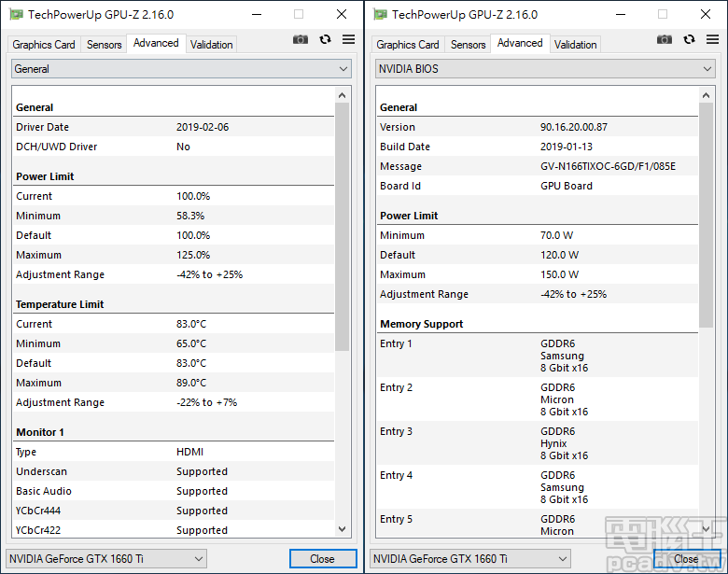Click the scroll down arrow in left panel
Screen dimensions: 728x574
[x=343, y=529]
